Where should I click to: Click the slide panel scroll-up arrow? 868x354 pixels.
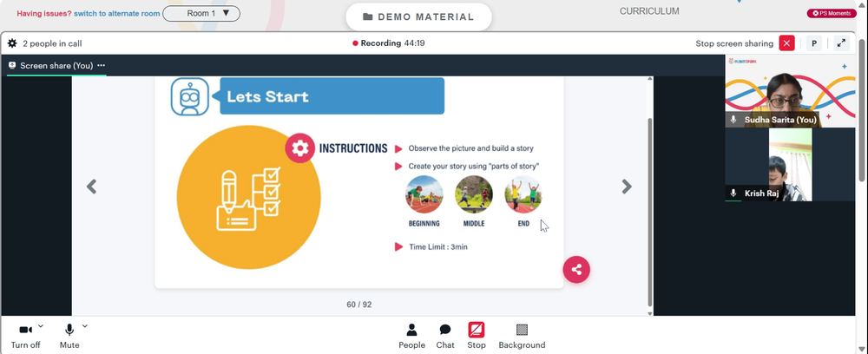[650, 80]
